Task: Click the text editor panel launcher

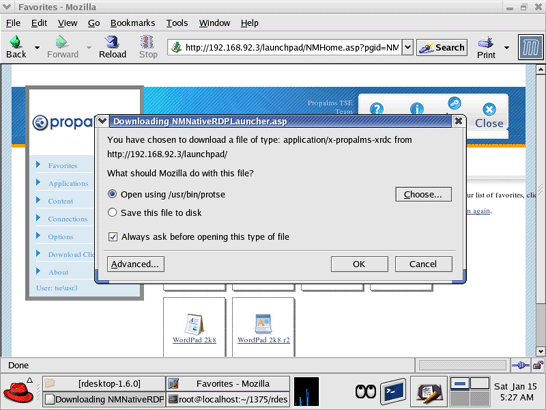Action: (x=429, y=392)
